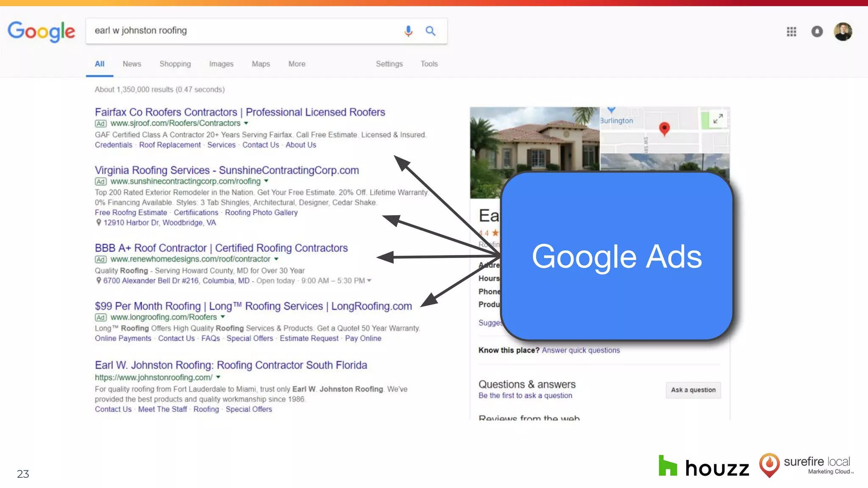Click the FAQs sitelink
Screen dimensions: 868x488
coord(211,338)
